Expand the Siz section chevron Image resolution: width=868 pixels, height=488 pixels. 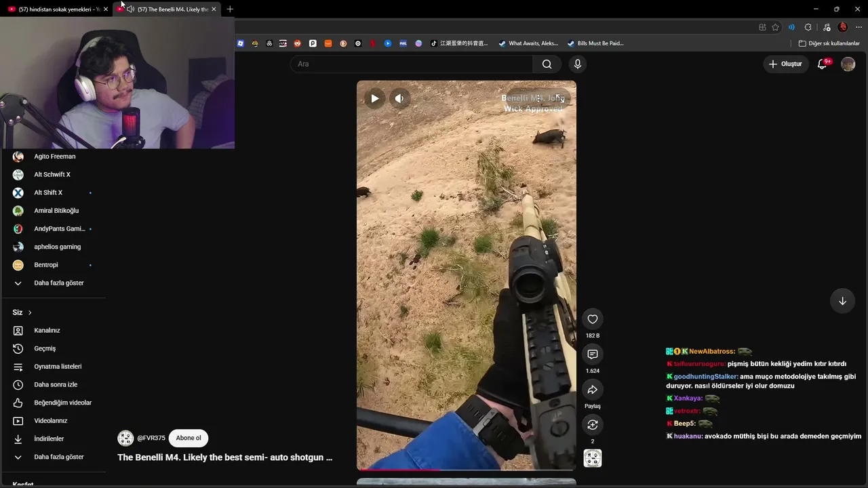click(x=30, y=312)
